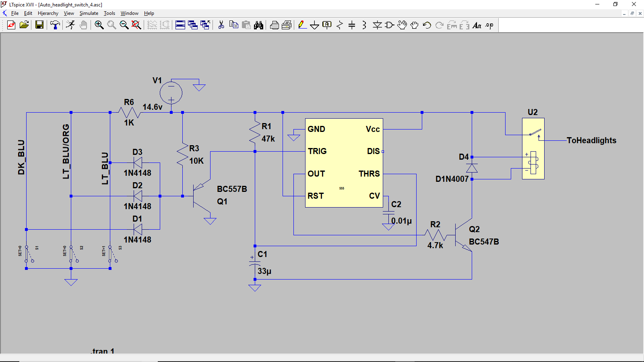Screen dimensions: 644x362
Task: Open the Edit menu
Action: tap(28, 13)
